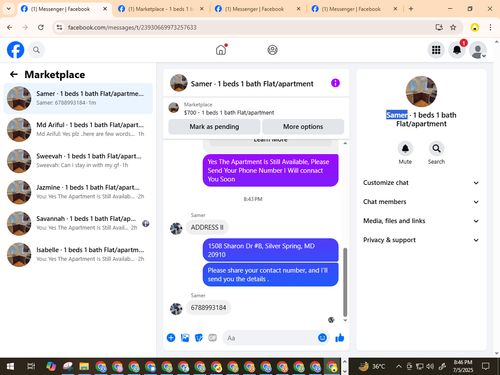The width and height of the screenshot is (500, 375).
Task: Expand Customize chat section
Action: pyautogui.click(x=421, y=183)
